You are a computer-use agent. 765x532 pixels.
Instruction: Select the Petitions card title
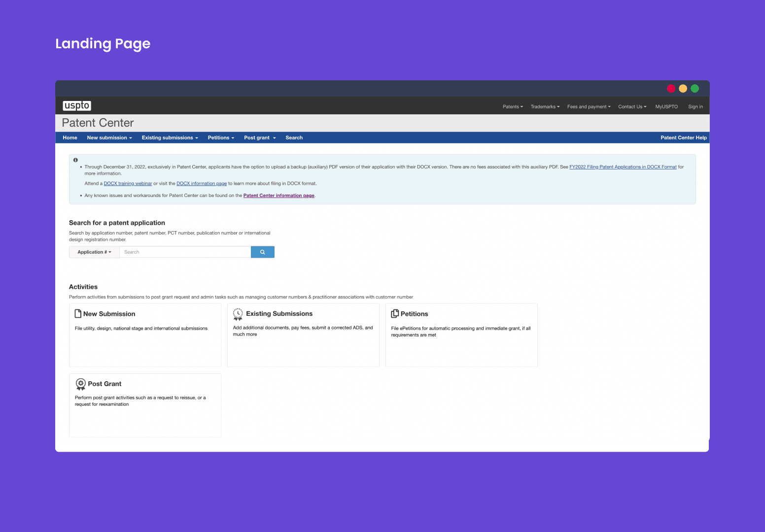coord(415,314)
